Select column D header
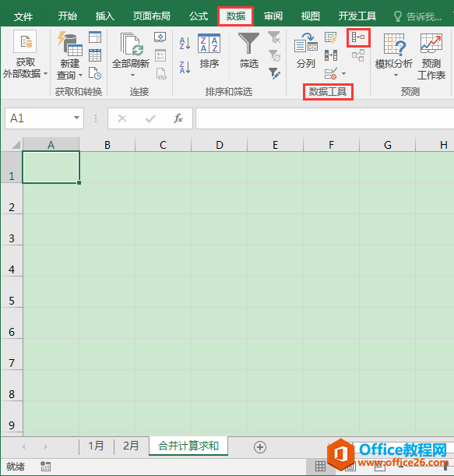This screenshot has width=454, height=476. click(x=220, y=145)
